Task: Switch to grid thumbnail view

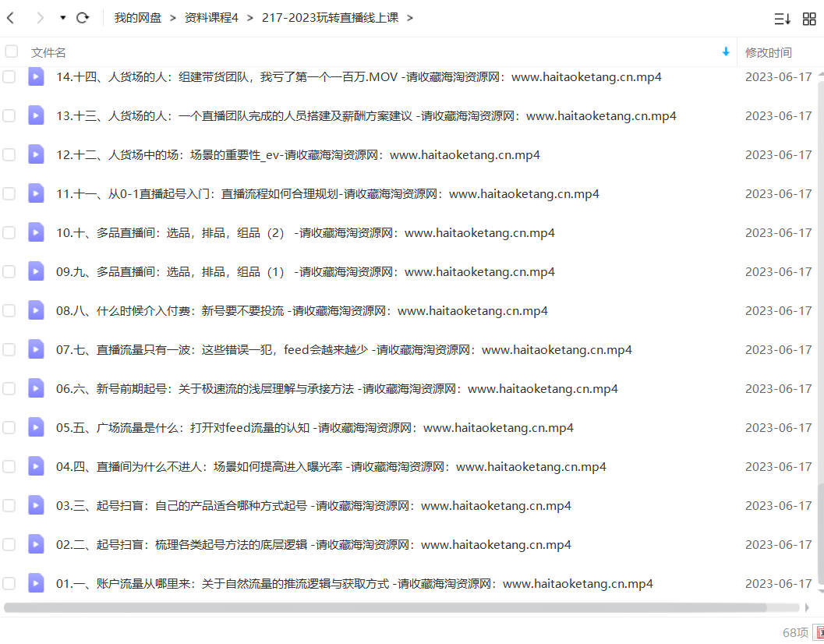Action: click(809, 19)
